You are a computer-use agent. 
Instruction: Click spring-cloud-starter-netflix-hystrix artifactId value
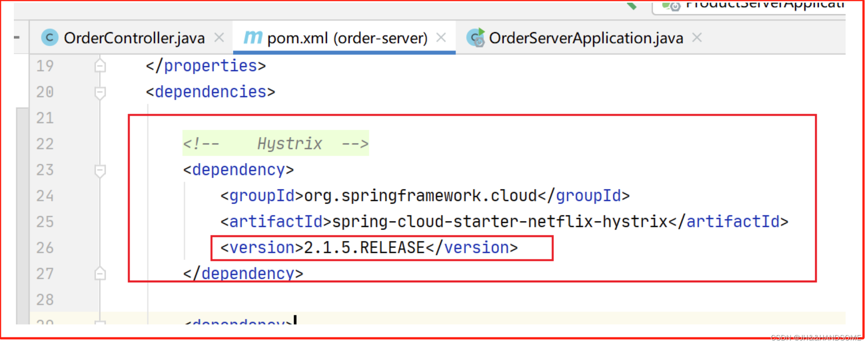500,221
